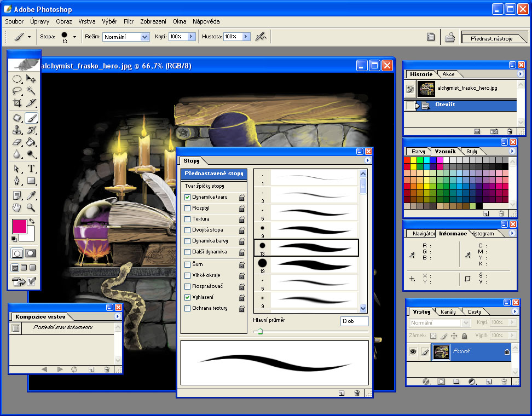Open the tool preset picker arrow
The image size is (532, 416).
point(29,37)
